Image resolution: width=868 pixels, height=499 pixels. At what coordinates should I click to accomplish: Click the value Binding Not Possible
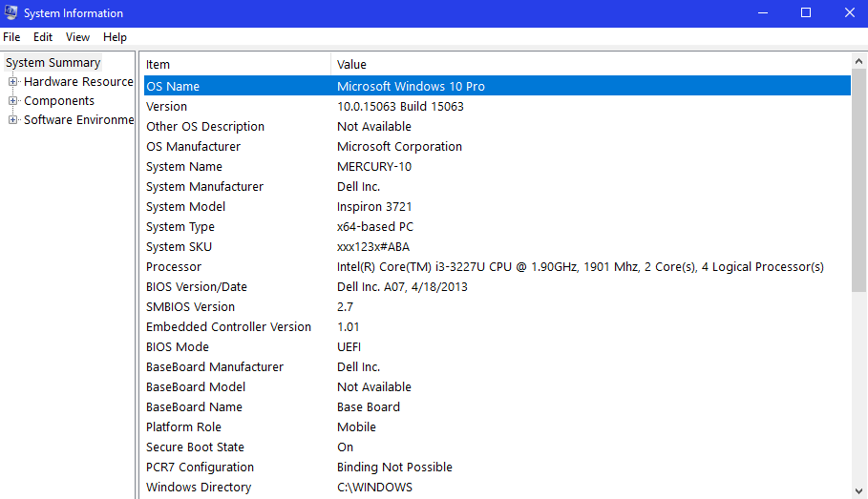[394, 467]
